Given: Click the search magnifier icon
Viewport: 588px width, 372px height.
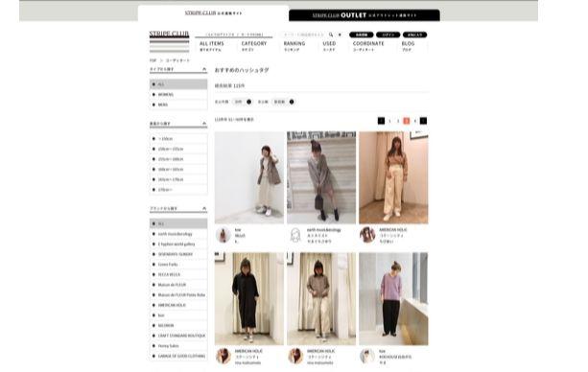Looking at the screenshot, I should tap(331, 35).
